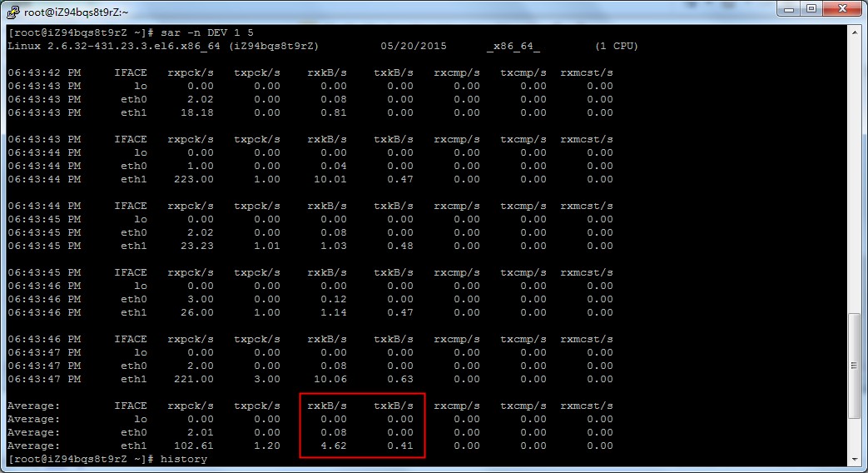Close the SSH terminal window
The width and height of the screenshot is (868, 473).
(x=841, y=10)
